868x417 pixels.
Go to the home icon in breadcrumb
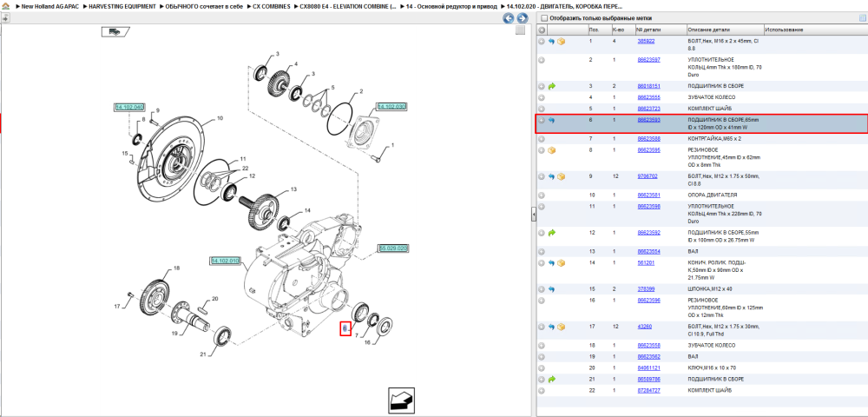5,5
